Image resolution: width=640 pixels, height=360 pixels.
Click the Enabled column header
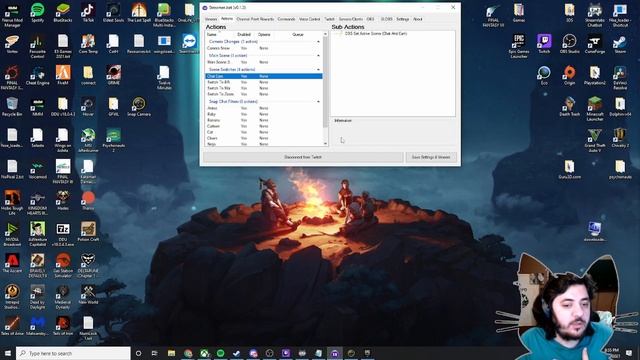[244, 35]
